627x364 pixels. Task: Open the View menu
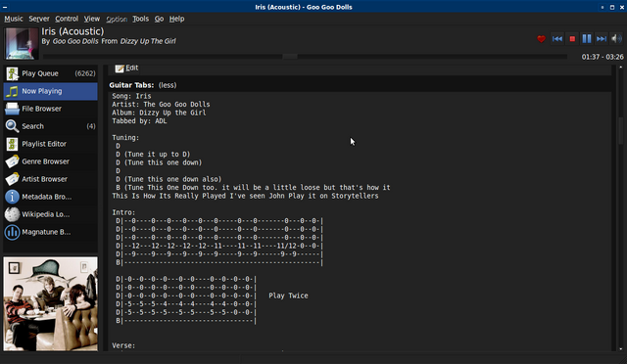[x=91, y=19]
